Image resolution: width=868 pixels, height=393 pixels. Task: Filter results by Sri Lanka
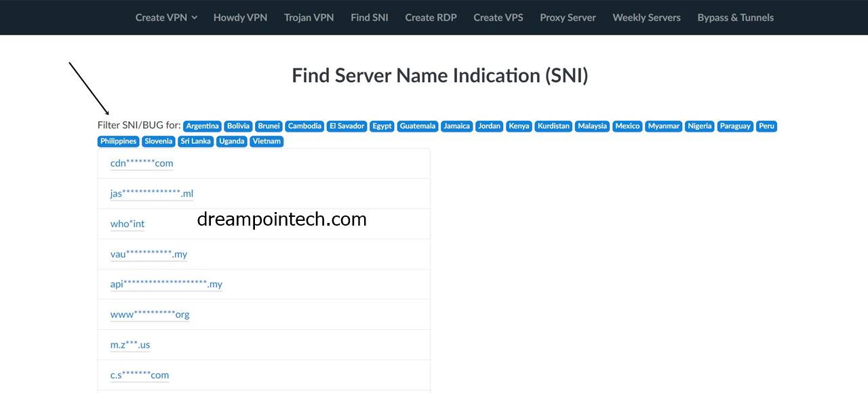[x=195, y=141]
